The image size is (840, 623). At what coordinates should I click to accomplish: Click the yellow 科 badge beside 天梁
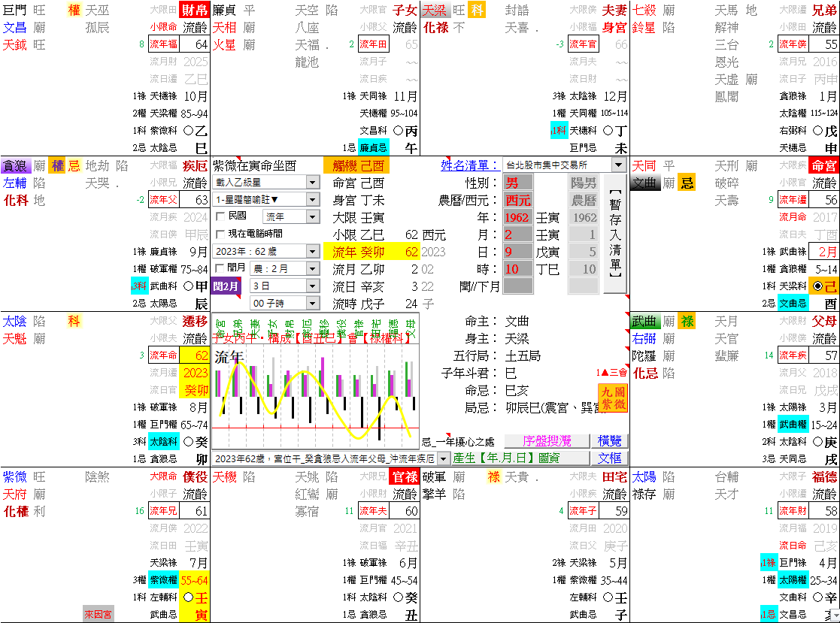[478, 9]
